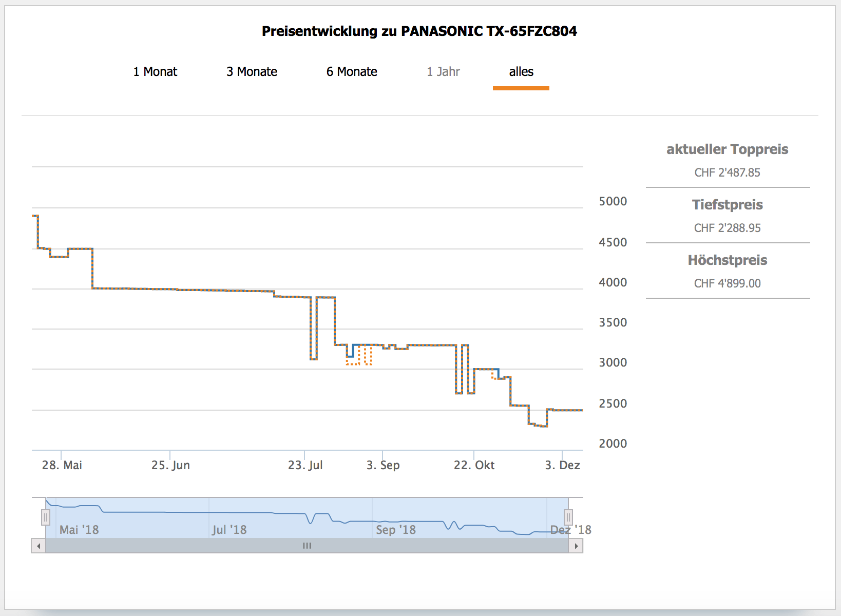Click the right navigator range handle
The width and height of the screenshot is (841, 616).
pos(568,517)
